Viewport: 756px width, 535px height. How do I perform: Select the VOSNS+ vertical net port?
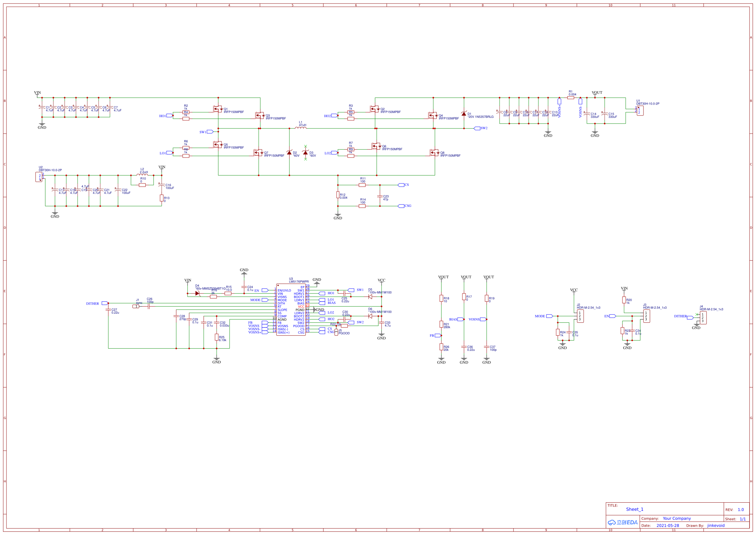click(x=559, y=101)
